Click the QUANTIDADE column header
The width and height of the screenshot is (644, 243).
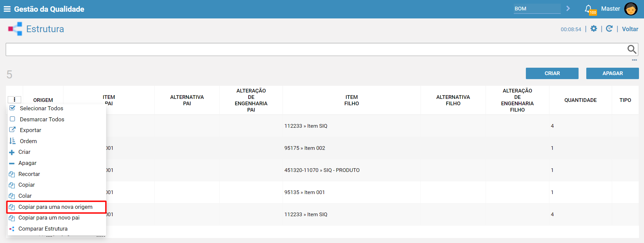tap(580, 100)
